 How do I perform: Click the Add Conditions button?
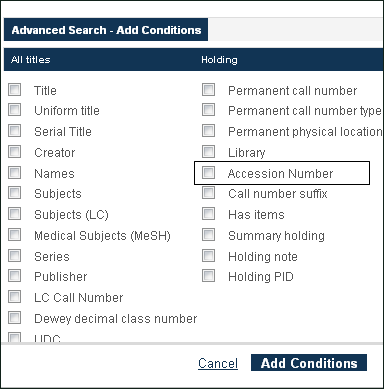[x=309, y=363]
